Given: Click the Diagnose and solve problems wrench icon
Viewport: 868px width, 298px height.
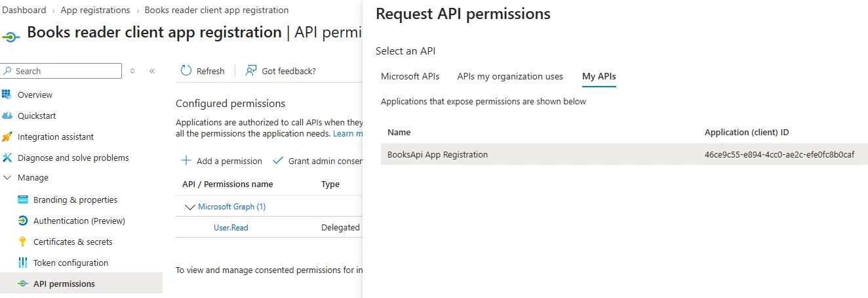Looking at the screenshot, I should pos(7,158).
